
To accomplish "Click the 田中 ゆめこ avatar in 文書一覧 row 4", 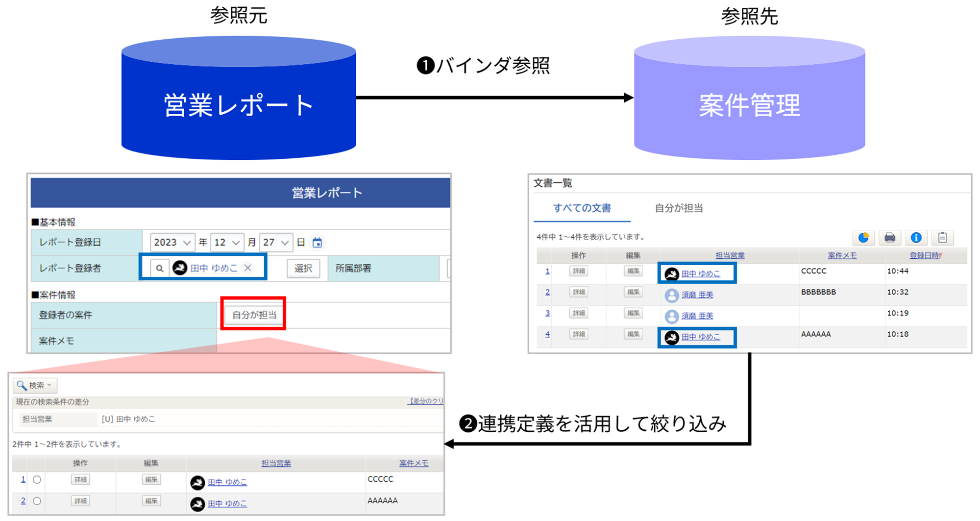I will pos(672,337).
